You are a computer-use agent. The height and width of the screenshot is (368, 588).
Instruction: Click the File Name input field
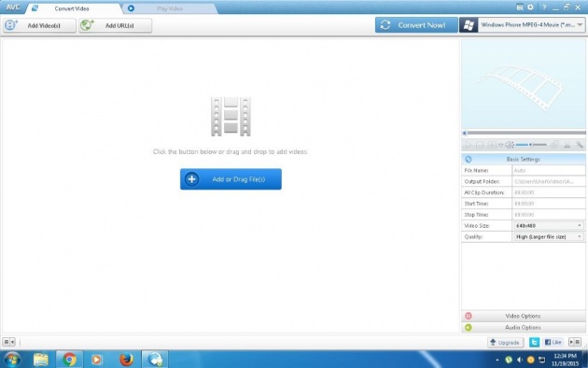(548, 170)
